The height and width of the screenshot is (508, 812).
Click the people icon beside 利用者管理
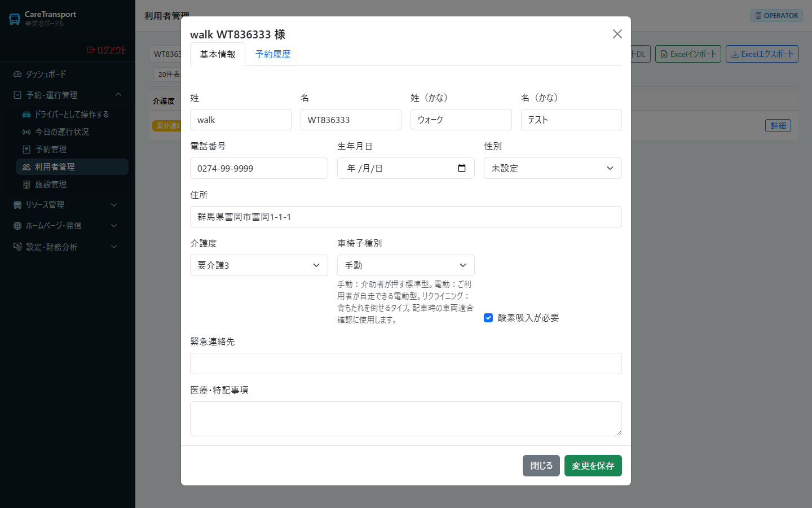point(27,167)
